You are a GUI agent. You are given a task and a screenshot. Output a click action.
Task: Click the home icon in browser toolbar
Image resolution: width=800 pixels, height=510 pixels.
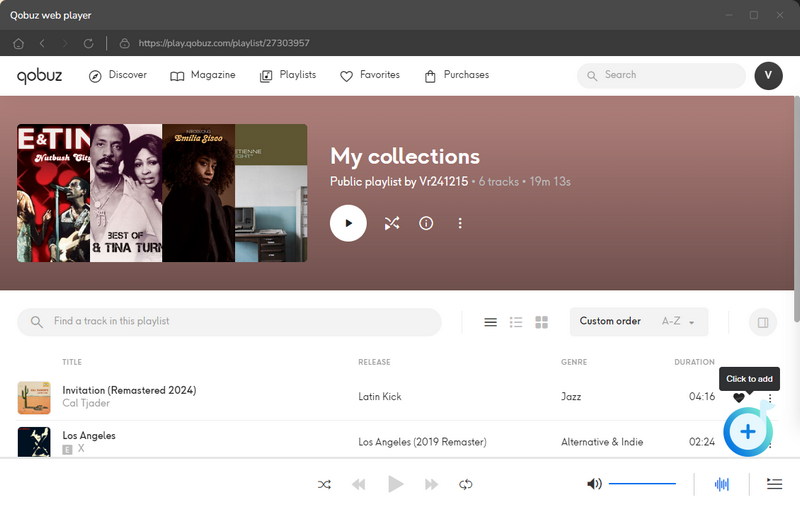[x=18, y=43]
